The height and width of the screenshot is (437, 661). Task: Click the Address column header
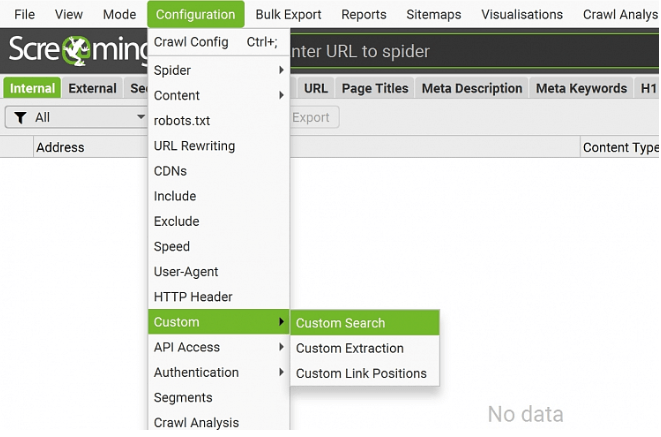click(x=60, y=147)
